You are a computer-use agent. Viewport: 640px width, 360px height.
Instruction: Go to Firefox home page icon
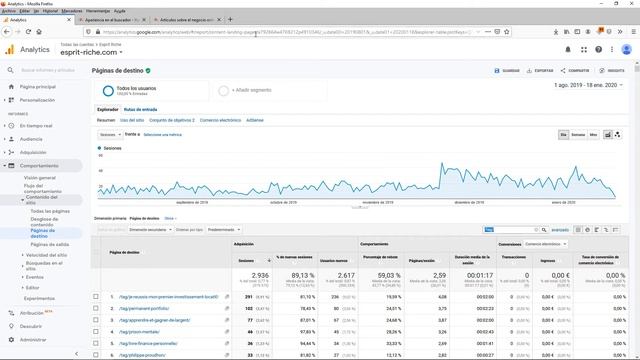pos(39,31)
